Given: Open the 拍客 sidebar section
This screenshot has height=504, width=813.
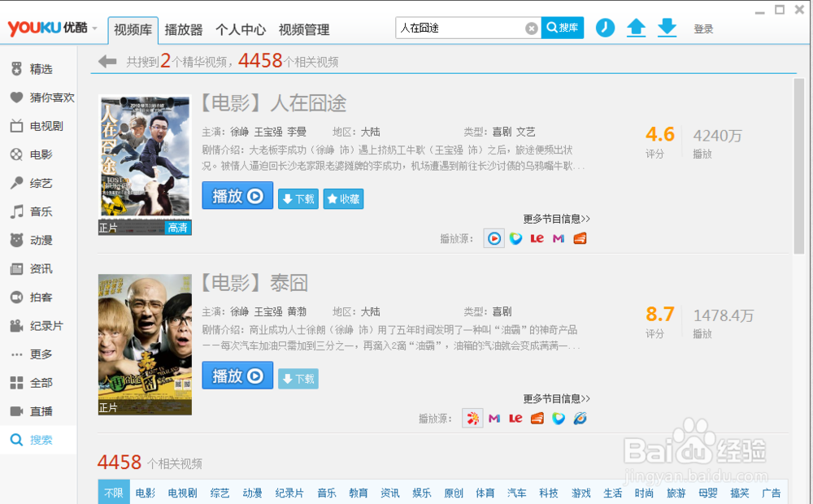Looking at the screenshot, I should 33,297.
